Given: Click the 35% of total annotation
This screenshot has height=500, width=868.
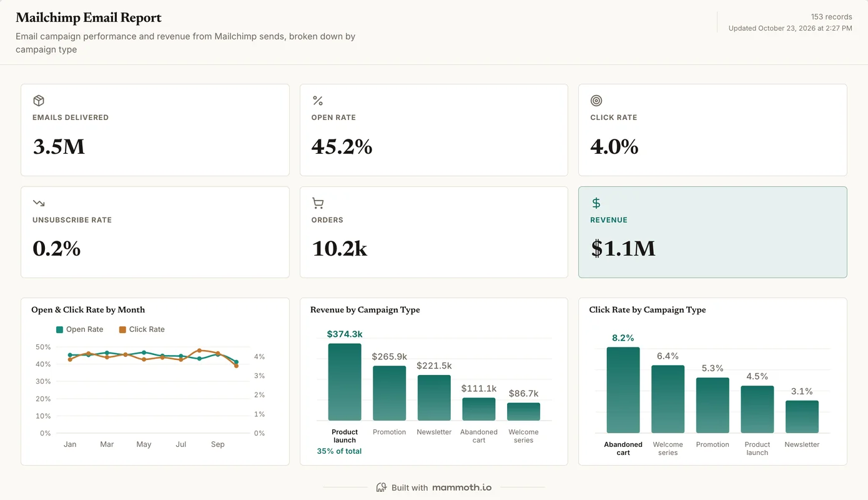Looking at the screenshot, I should coord(339,451).
